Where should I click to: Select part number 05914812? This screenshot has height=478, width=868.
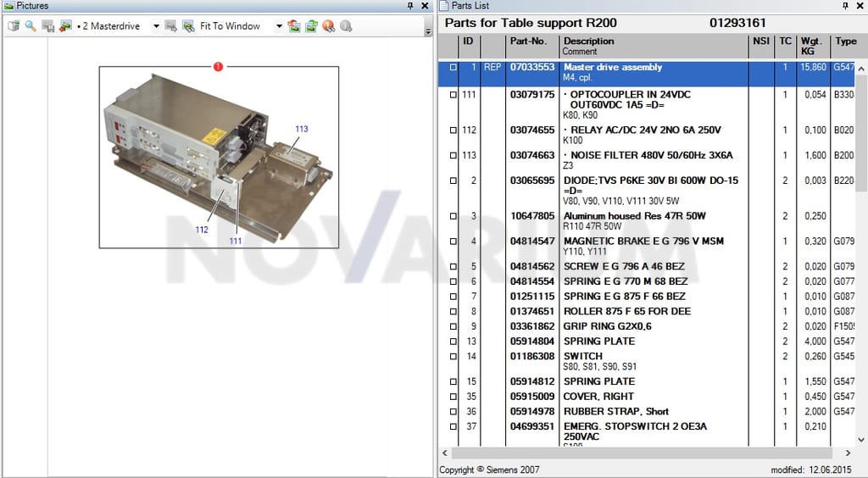tap(532, 381)
